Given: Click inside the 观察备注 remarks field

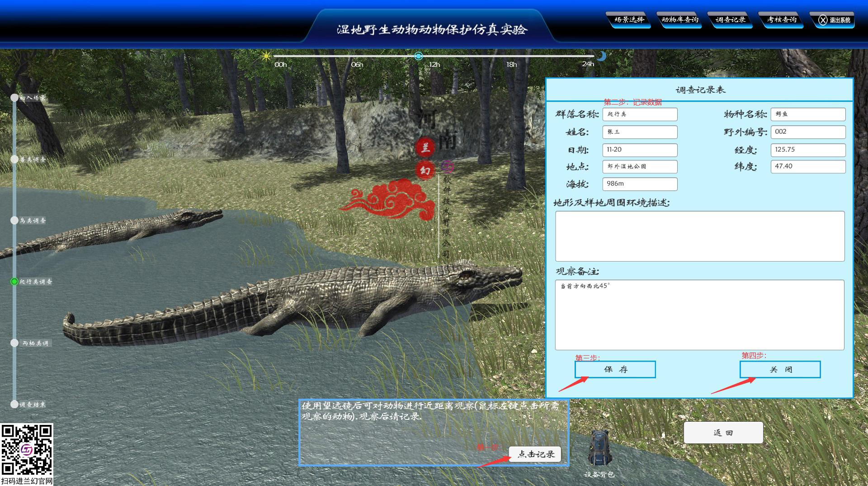Looking at the screenshot, I should [x=701, y=314].
